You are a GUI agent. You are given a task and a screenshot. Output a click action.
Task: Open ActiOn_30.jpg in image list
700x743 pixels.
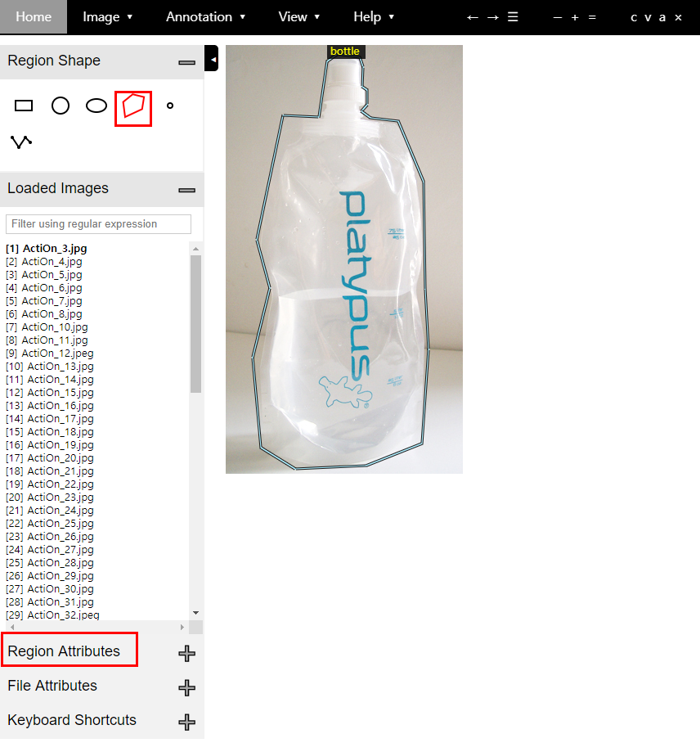coord(50,589)
